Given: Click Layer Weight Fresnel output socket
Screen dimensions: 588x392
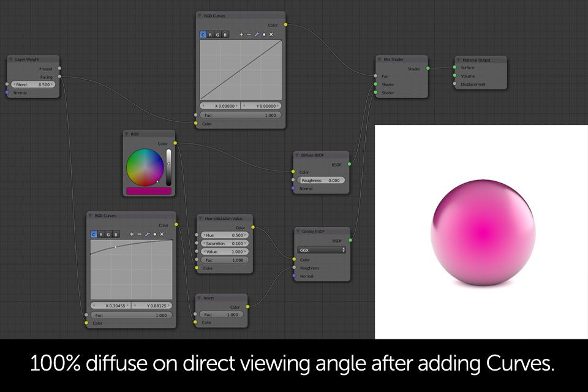Looking at the screenshot, I should 59,68.
